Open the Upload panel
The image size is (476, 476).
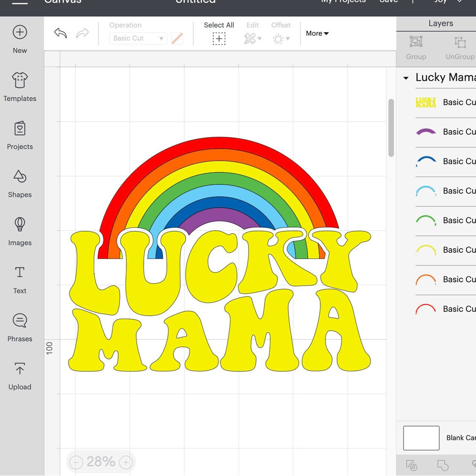[20, 375]
